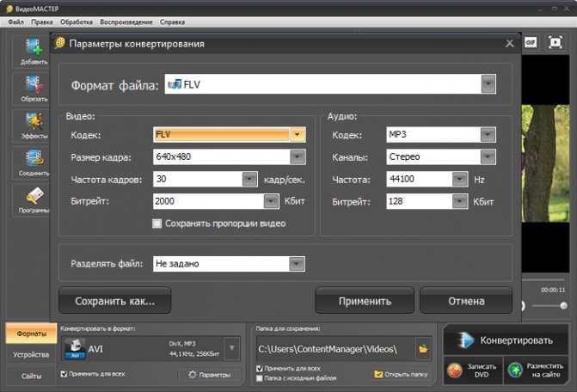
Task: Click the folder browse icon beside save path
Action: [x=423, y=349]
